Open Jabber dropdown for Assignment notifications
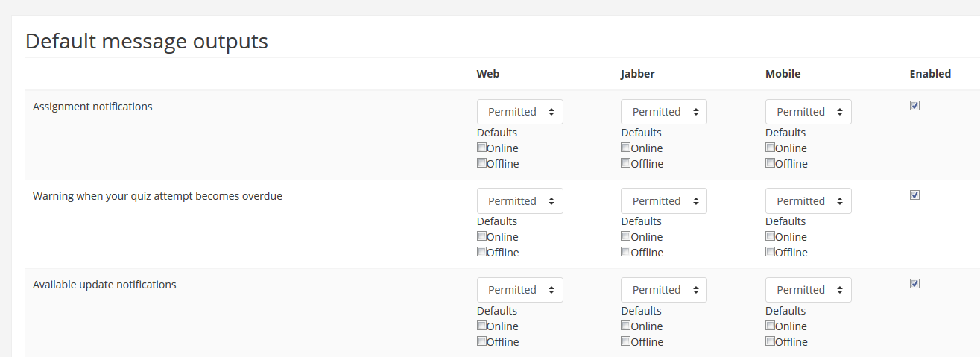This screenshot has height=357, width=980. coord(663,112)
